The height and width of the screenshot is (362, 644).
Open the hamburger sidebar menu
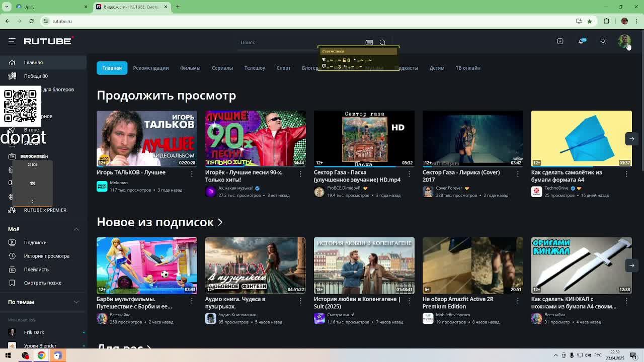pos(12,41)
